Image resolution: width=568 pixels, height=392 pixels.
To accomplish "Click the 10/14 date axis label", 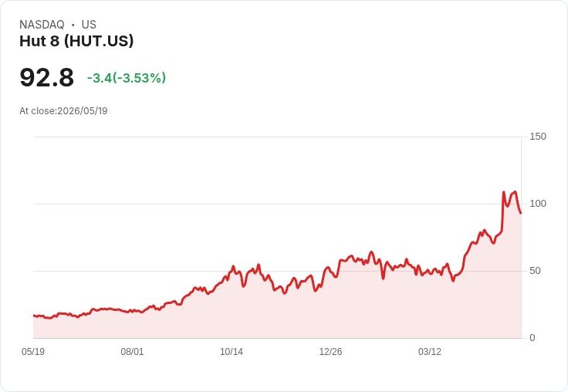I will pyautogui.click(x=232, y=352).
